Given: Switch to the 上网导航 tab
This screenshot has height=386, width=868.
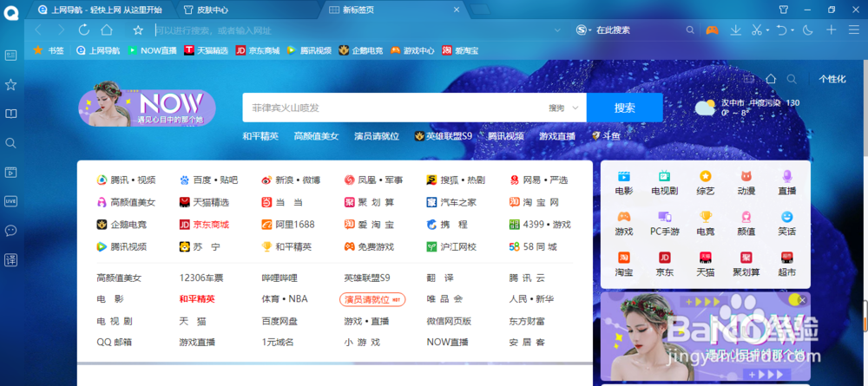Looking at the screenshot, I should (101, 10).
